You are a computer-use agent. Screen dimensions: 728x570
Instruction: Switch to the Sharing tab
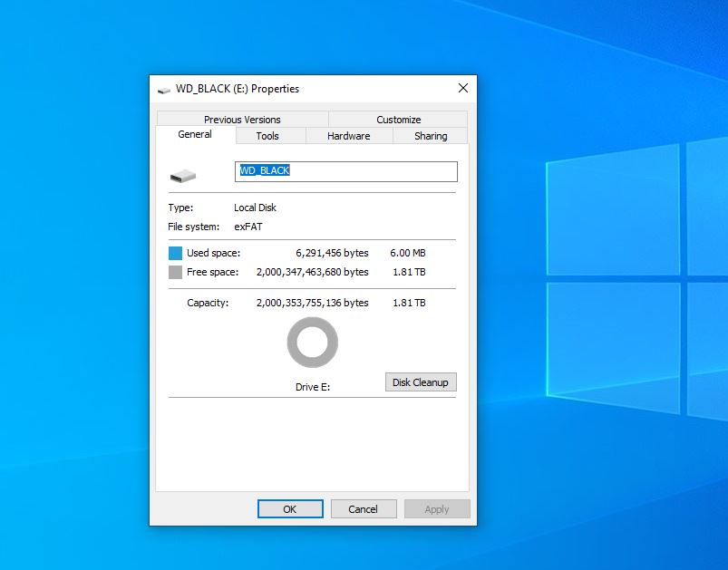click(431, 136)
